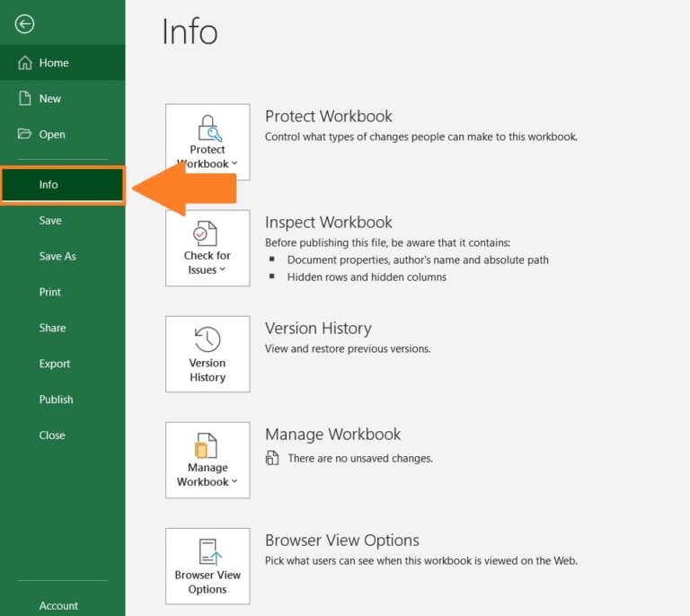Choose Save As in the sidebar
The width and height of the screenshot is (690, 616).
coord(57,257)
